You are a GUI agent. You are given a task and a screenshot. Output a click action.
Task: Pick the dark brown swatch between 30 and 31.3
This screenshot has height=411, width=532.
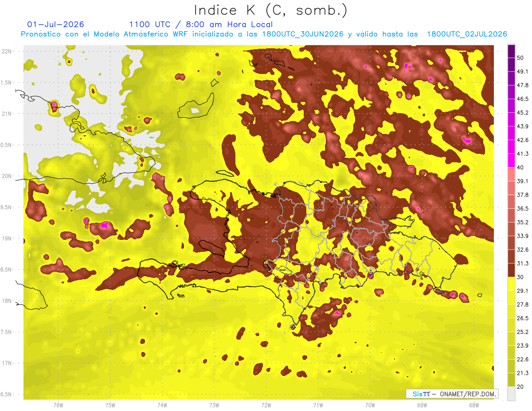pos(511,270)
